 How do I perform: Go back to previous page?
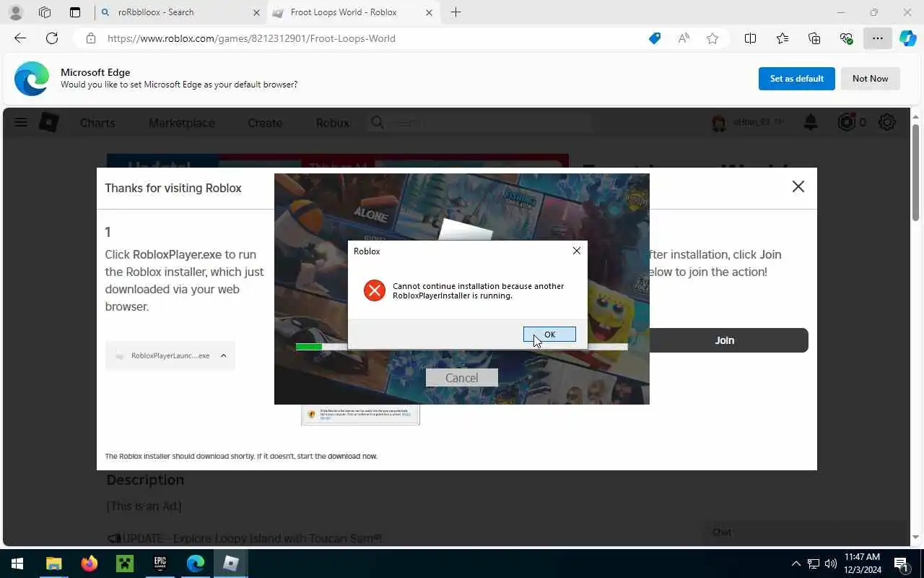[x=20, y=38]
